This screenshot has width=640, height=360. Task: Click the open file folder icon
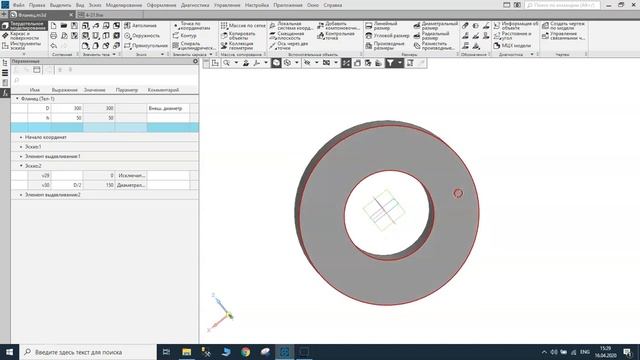point(64,26)
